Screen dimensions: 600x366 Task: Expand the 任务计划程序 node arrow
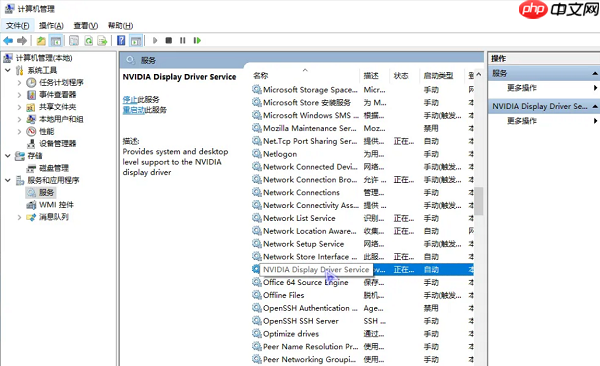[20, 82]
